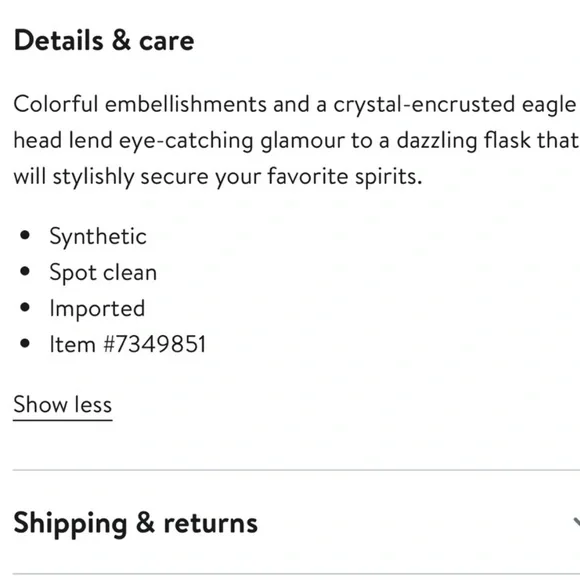This screenshot has width=580, height=580.
Task: Click the word 'Colorful' starting the description
Action: (56, 104)
